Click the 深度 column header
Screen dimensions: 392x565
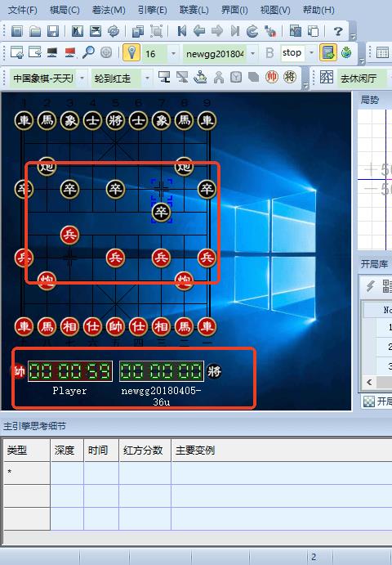67,451
